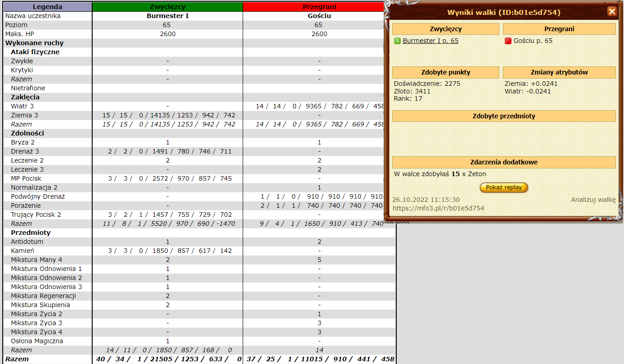
Task: Click the Mikstura Życia 4 row label
Action: (37, 332)
